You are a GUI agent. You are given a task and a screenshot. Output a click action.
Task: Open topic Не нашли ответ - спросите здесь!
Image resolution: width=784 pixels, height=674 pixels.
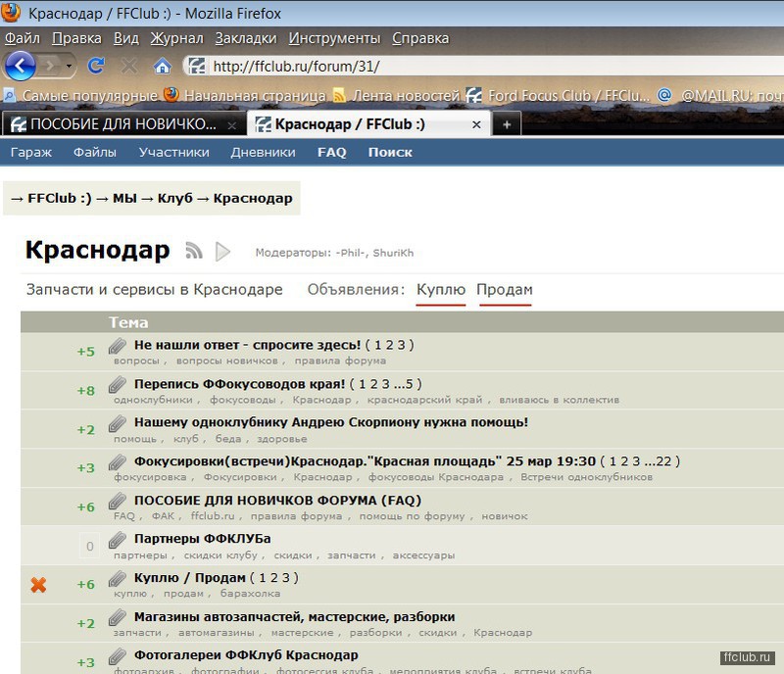pyautogui.click(x=248, y=345)
